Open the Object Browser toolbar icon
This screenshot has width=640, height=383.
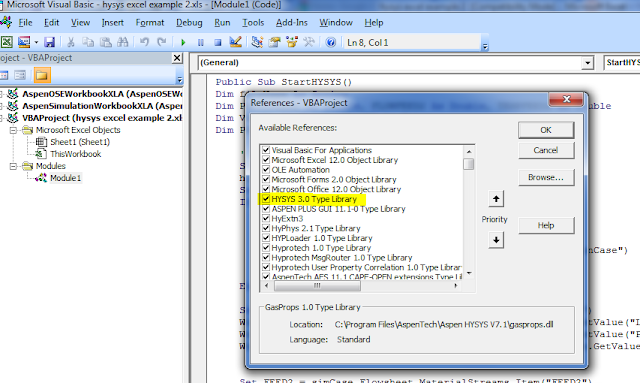pos(292,42)
